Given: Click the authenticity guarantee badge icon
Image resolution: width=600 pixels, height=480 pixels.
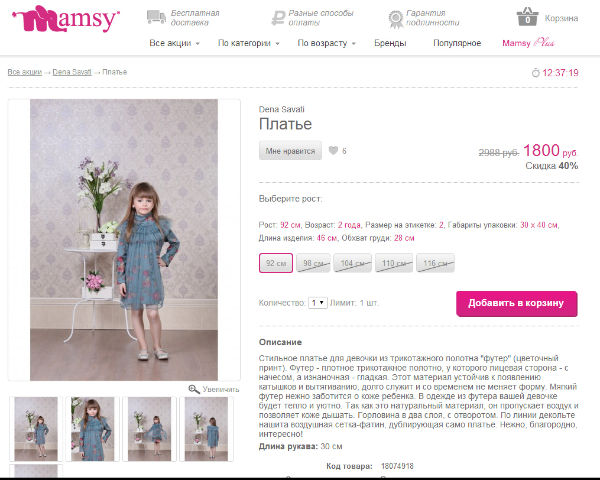Looking at the screenshot, I should (x=396, y=19).
